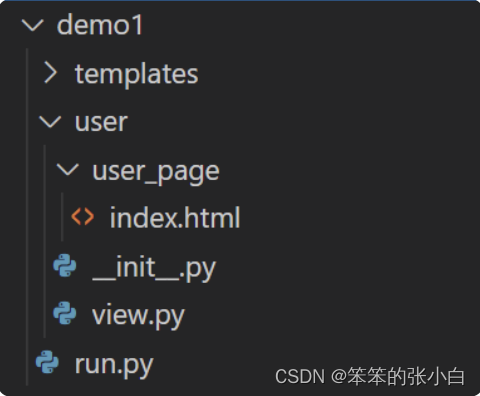The image size is (480, 396).
Task: Click the Python icon next to view.py
Action: point(65,313)
